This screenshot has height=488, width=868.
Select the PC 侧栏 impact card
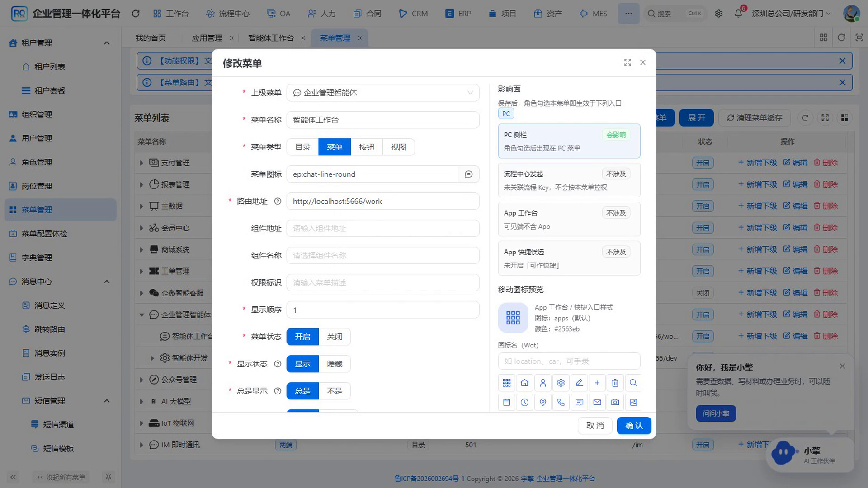click(x=569, y=141)
